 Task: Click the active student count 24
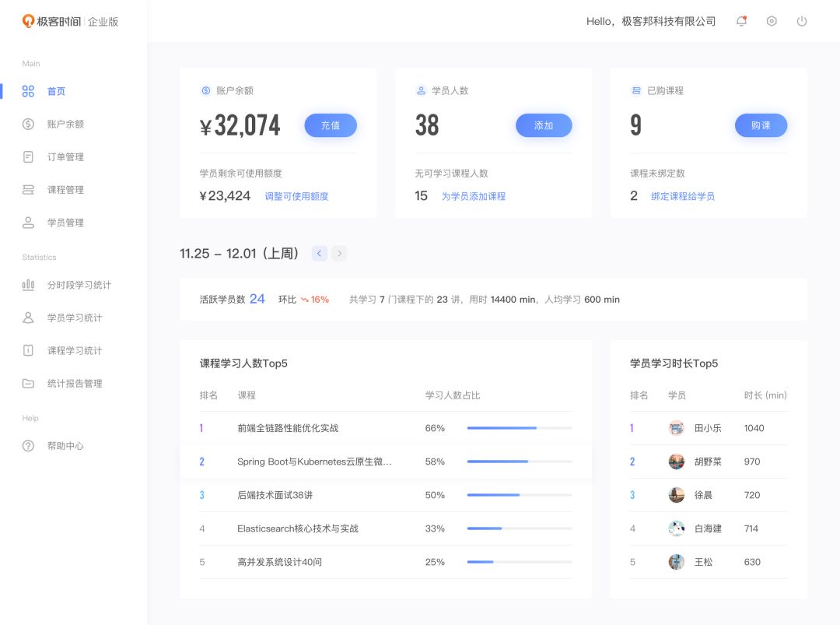coord(257,299)
